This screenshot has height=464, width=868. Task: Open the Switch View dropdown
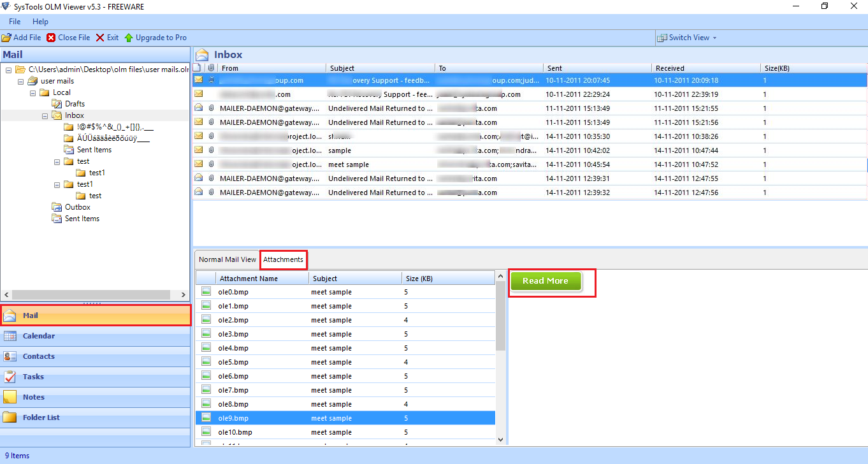coord(687,38)
